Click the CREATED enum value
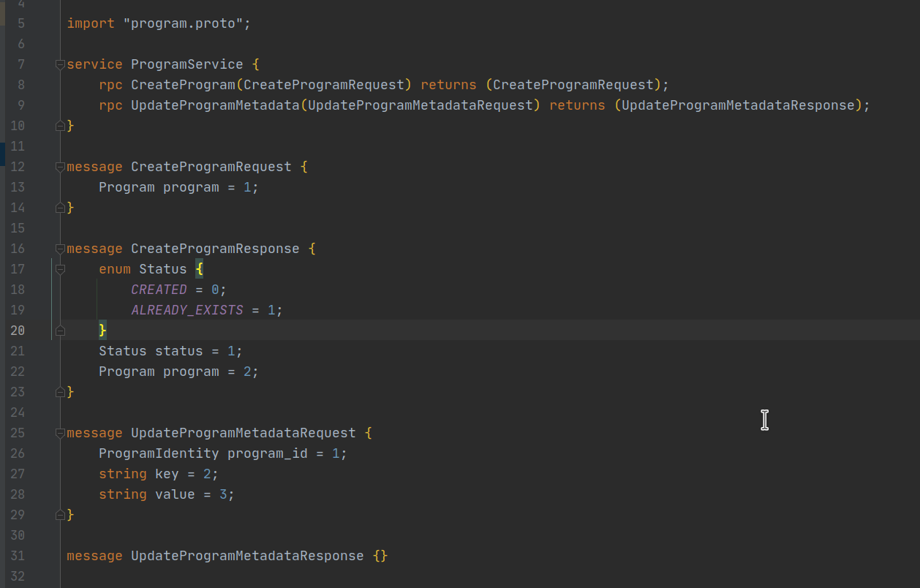The width and height of the screenshot is (920, 588). [159, 290]
